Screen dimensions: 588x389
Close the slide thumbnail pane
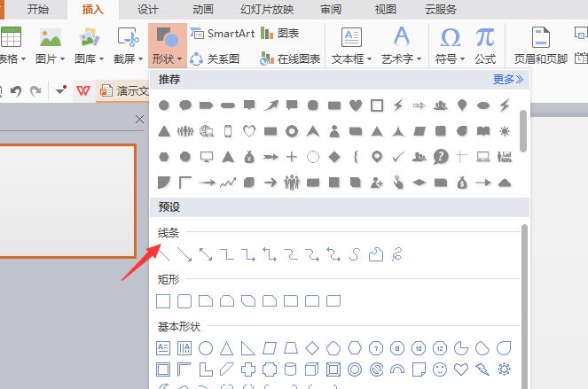[139, 120]
